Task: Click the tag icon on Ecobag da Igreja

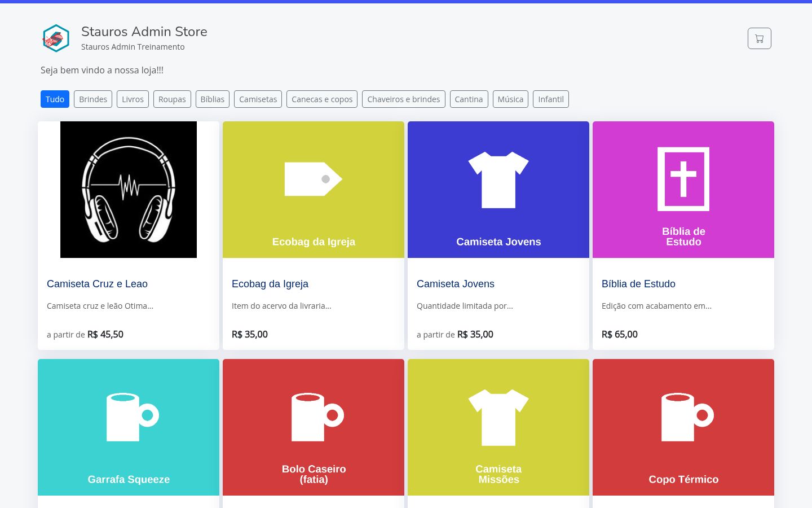Action: coord(314,179)
